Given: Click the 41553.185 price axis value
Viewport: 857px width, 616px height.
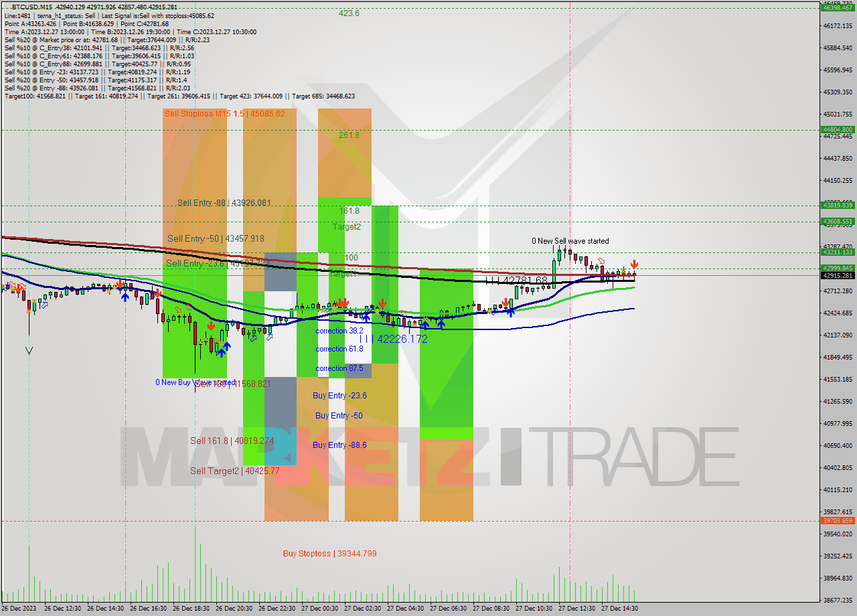Looking at the screenshot, I should pos(838,379).
